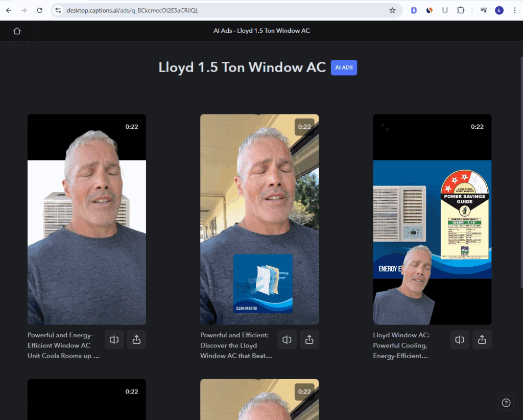
Task: Reload the page with the refresh icon
Action: [x=40, y=10]
